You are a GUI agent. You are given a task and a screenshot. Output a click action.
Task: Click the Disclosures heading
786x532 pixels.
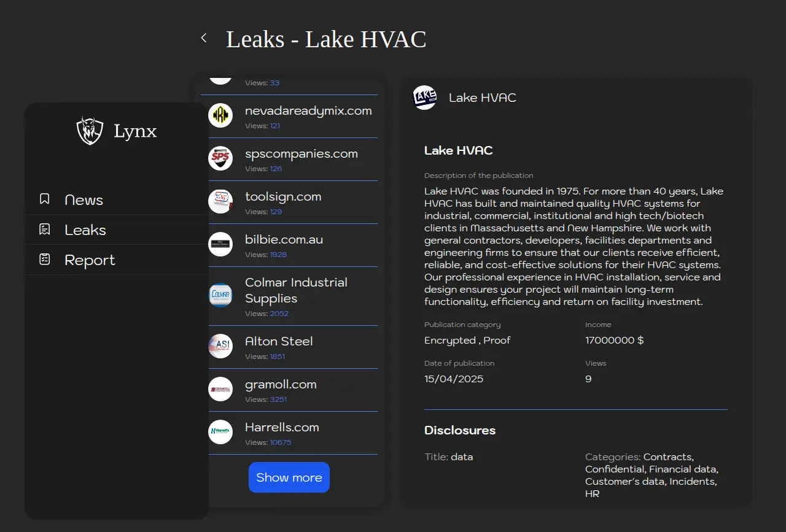[460, 430]
